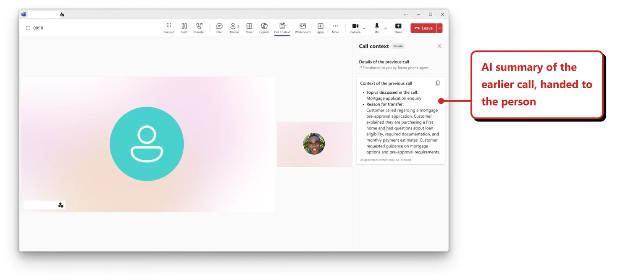Click 'Details of the previous call' heading

pyautogui.click(x=384, y=62)
